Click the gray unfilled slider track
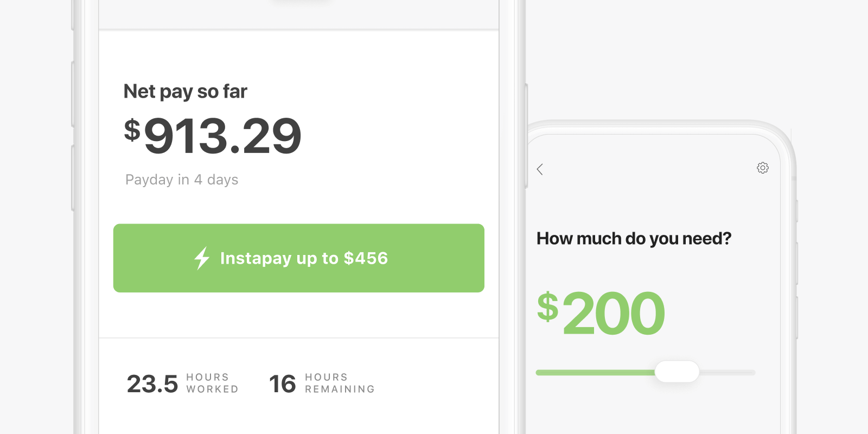Image resolution: width=868 pixels, height=434 pixels. (x=727, y=373)
